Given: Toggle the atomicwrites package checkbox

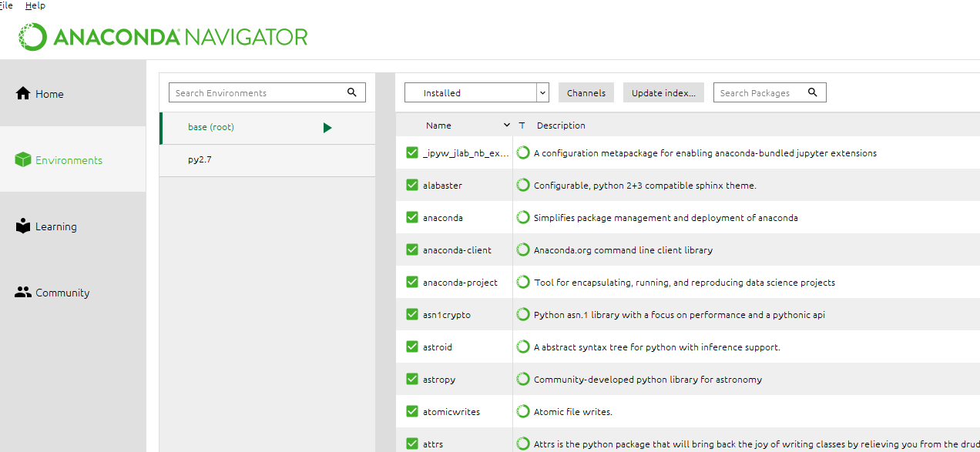Looking at the screenshot, I should click(412, 411).
